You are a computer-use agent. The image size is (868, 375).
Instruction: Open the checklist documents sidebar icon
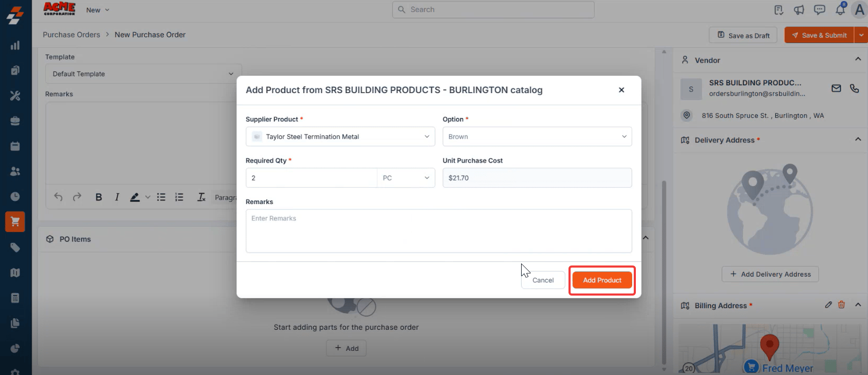(15, 70)
